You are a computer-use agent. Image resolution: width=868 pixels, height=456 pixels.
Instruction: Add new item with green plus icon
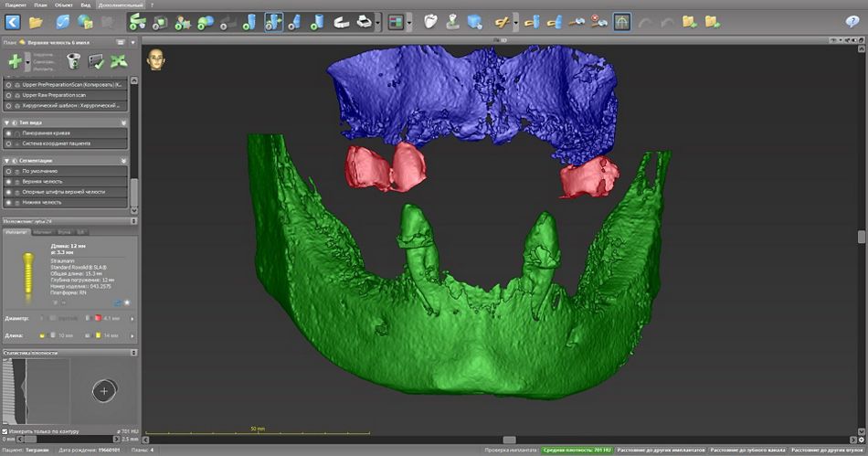coord(15,61)
